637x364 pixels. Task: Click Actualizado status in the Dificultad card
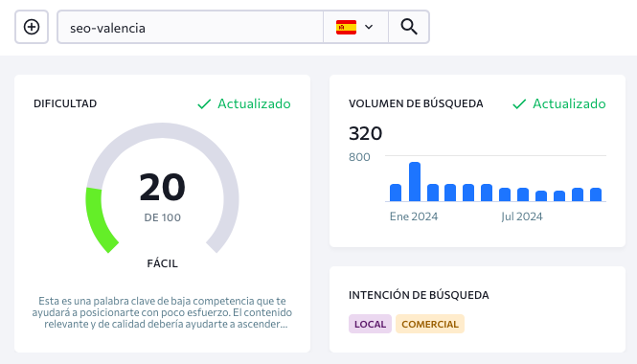(x=254, y=104)
